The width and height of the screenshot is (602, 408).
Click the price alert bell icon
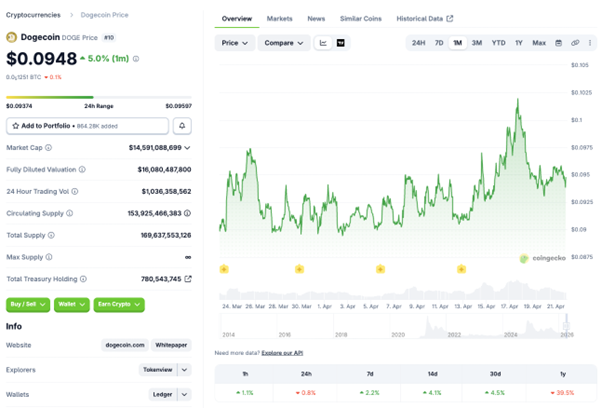click(x=182, y=126)
